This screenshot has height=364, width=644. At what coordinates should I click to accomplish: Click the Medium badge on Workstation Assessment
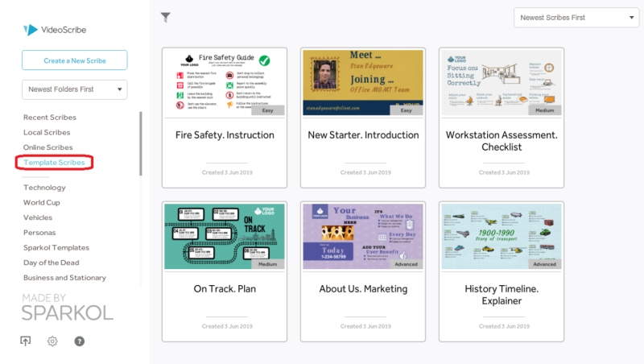(545, 110)
